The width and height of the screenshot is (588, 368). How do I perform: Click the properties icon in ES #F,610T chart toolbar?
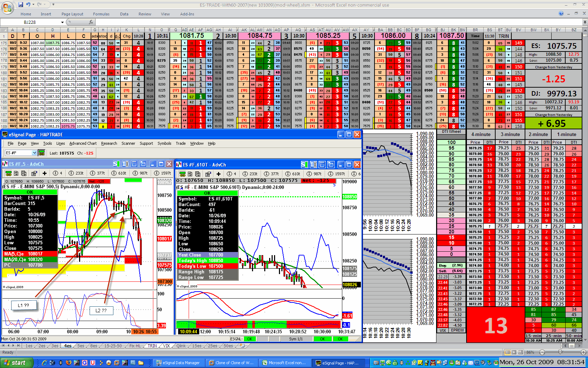pos(208,174)
